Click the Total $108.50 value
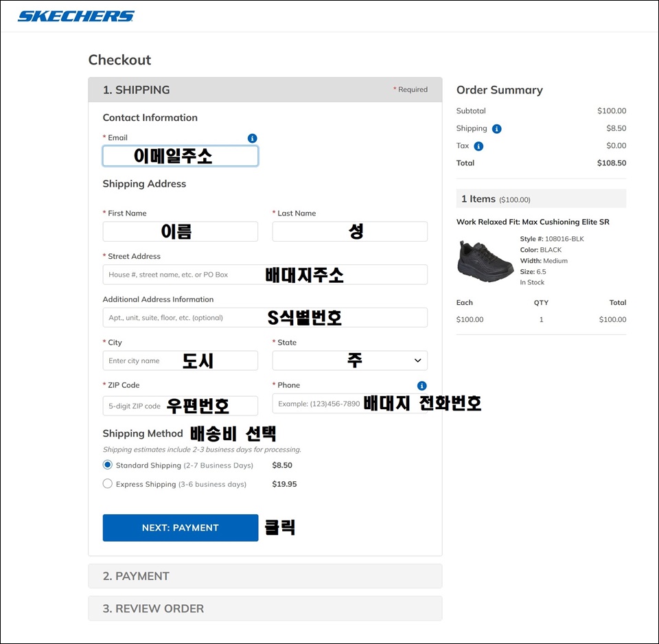 point(612,163)
